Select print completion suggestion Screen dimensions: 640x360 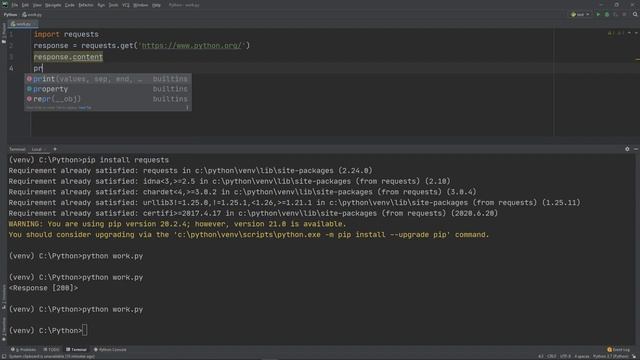point(108,79)
